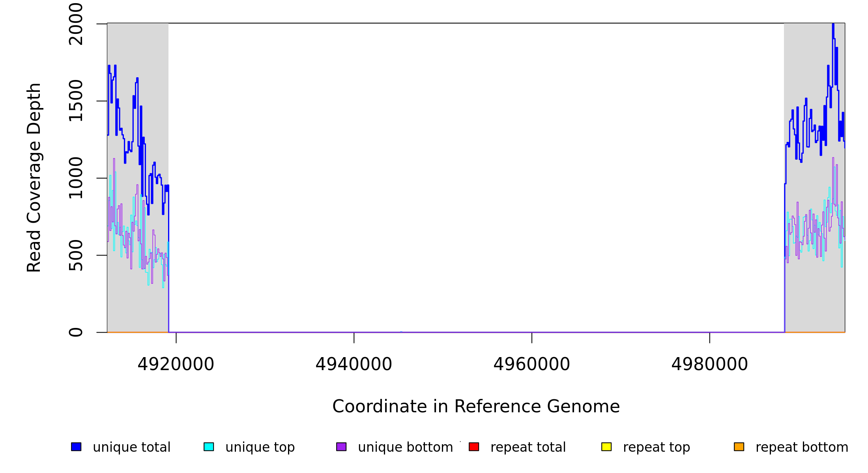Click the blue unique total legend swatch
The height and width of the screenshot is (473, 868).
[x=76, y=447]
